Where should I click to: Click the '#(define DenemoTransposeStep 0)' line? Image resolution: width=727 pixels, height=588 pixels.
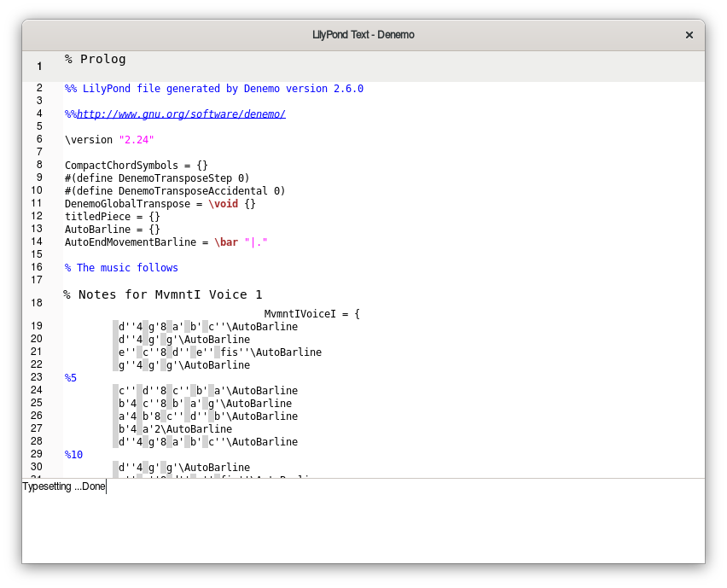[157, 178]
